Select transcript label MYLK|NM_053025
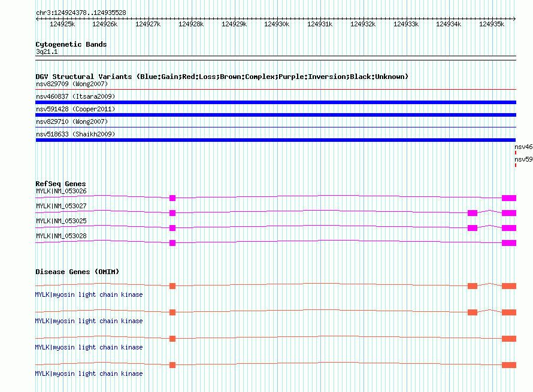Viewport: 533px width, 392px height. tap(61, 221)
